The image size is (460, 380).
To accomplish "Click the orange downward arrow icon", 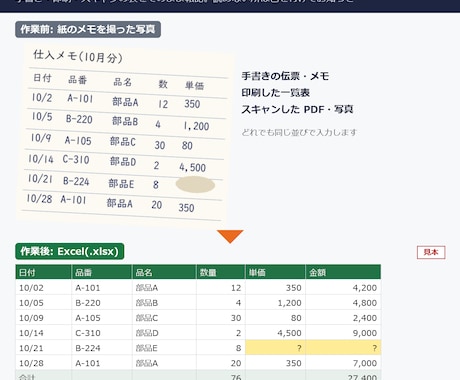I will [x=230, y=236].
